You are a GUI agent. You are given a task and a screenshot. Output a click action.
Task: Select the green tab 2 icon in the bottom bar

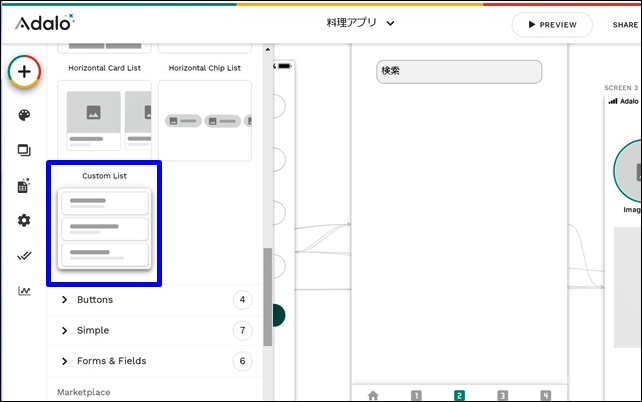[x=459, y=395]
